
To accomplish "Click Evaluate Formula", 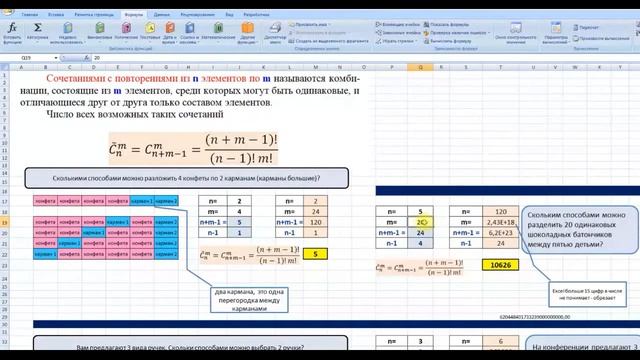I will 447,41.
